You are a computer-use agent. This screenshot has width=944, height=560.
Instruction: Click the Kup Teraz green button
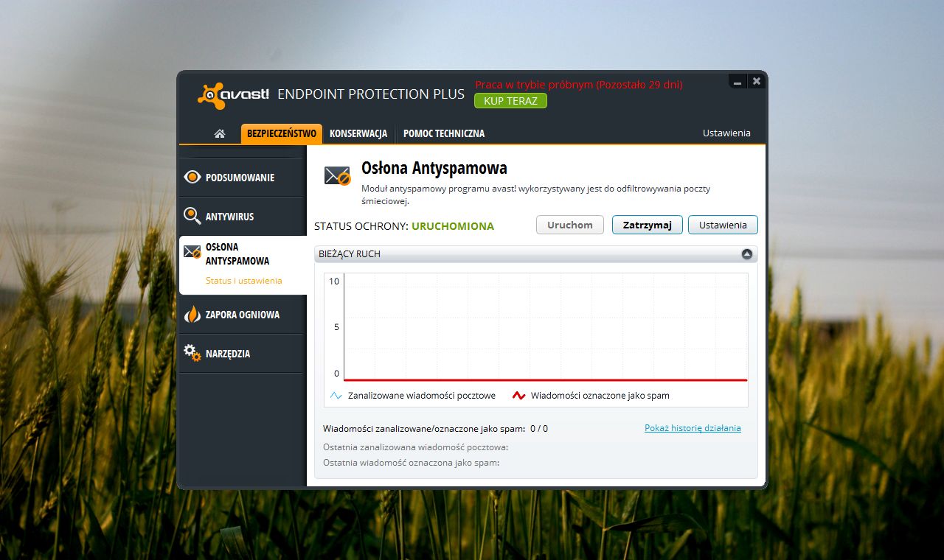click(510, 101)
